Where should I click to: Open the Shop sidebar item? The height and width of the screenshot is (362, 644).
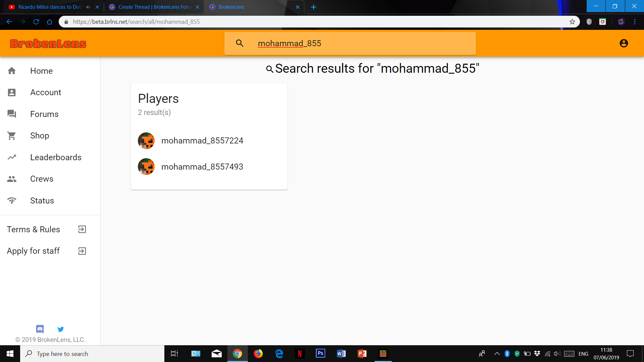pos(50,135)
